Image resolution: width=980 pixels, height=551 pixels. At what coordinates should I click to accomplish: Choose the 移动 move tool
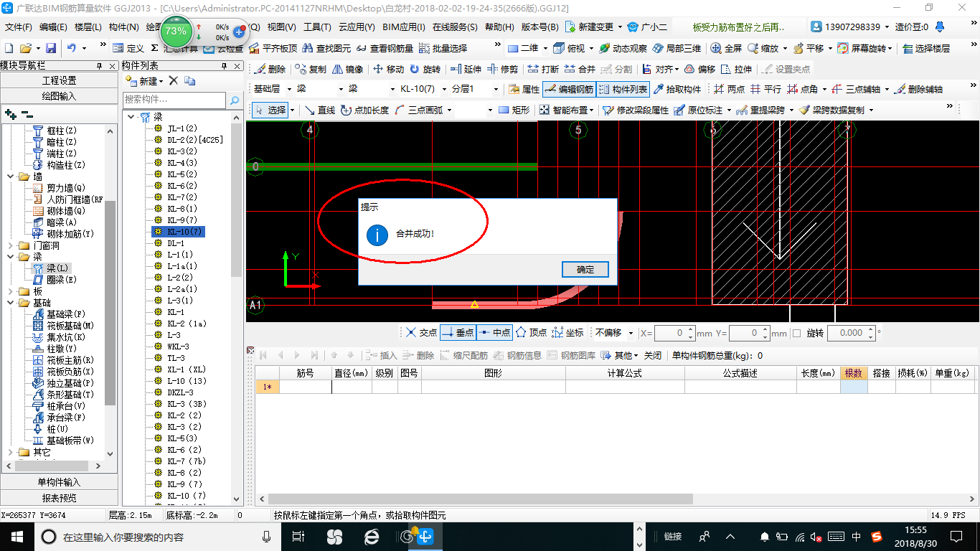(x=389, y=70)
